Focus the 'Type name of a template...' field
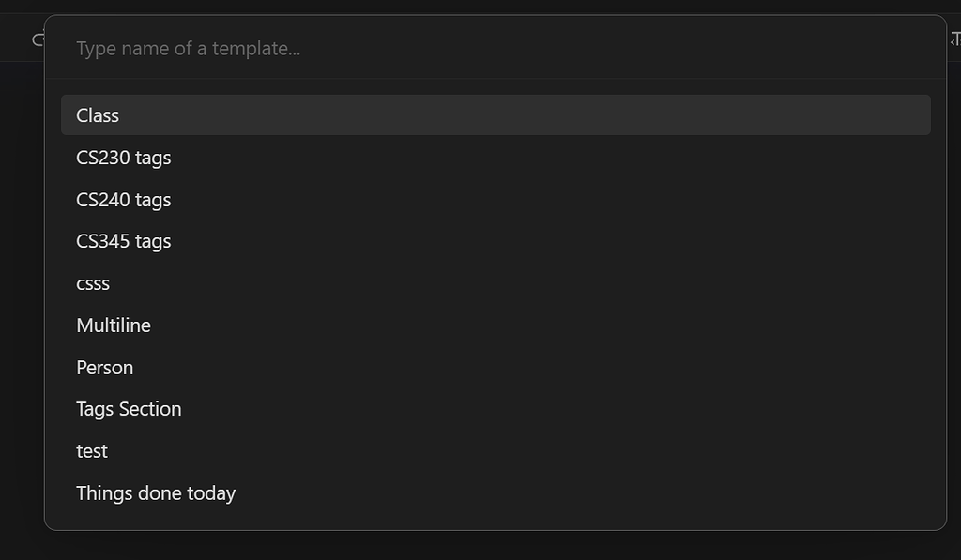Viewport: 961px width, 560px height. 496,49
